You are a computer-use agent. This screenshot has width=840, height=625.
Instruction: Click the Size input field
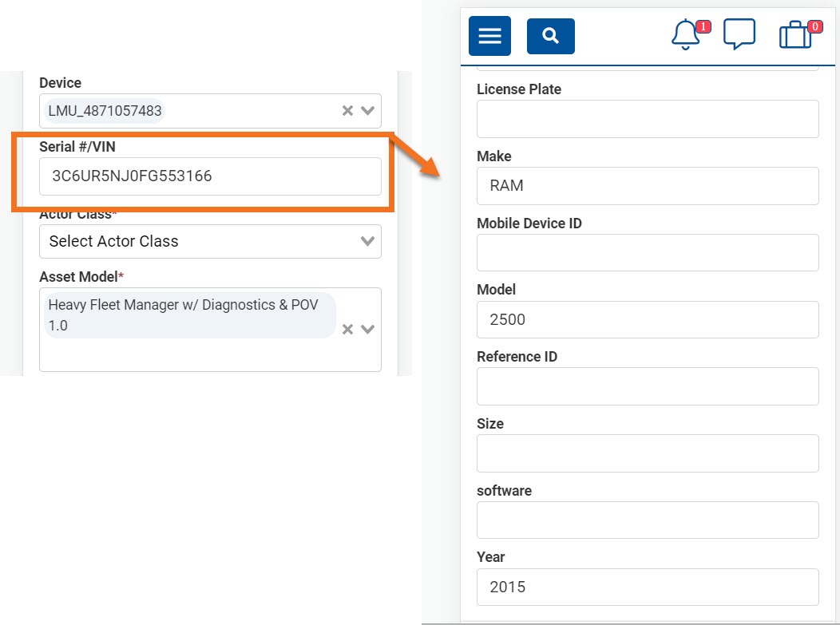point(648,453)
